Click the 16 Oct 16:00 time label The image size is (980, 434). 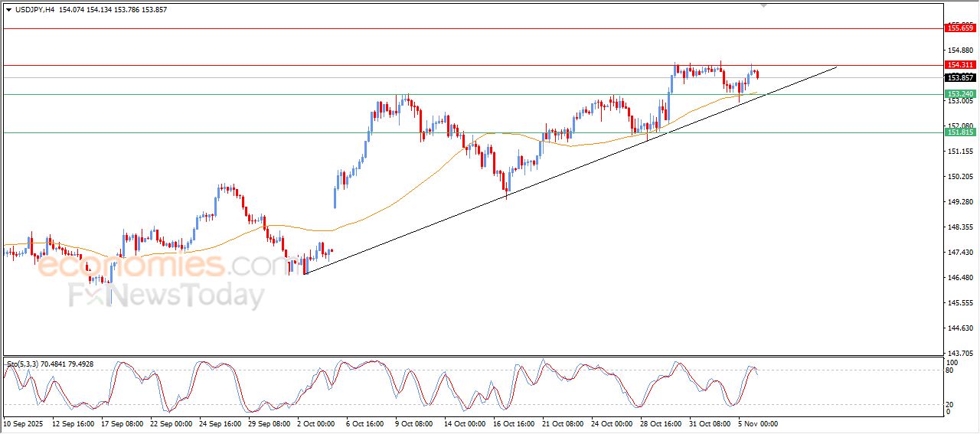[514, 423]
